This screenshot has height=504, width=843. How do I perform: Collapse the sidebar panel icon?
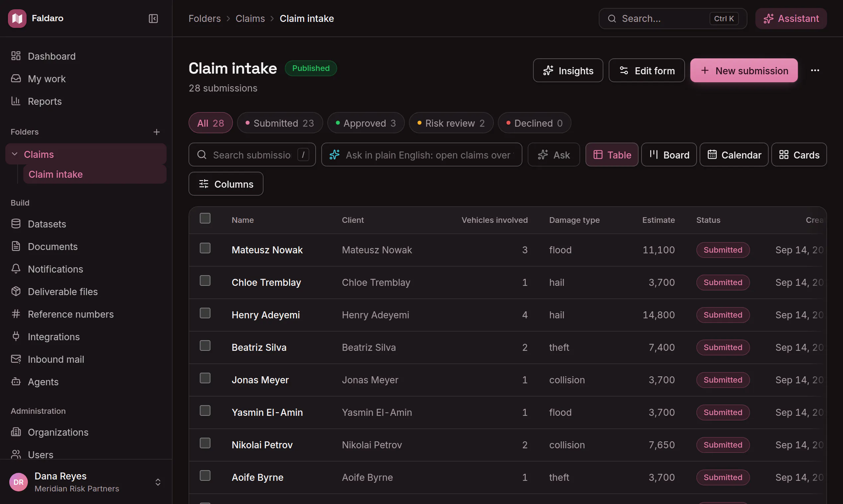pos(153,18)
